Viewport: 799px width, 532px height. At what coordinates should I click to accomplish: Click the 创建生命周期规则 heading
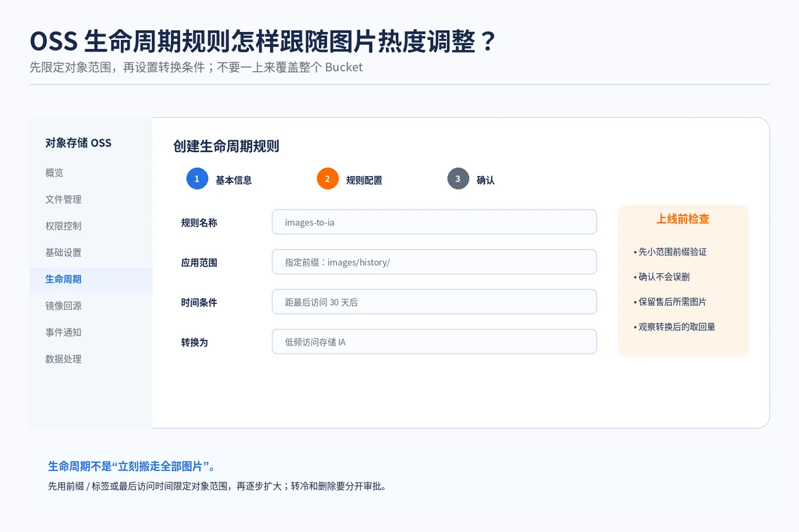coord(226,147)
